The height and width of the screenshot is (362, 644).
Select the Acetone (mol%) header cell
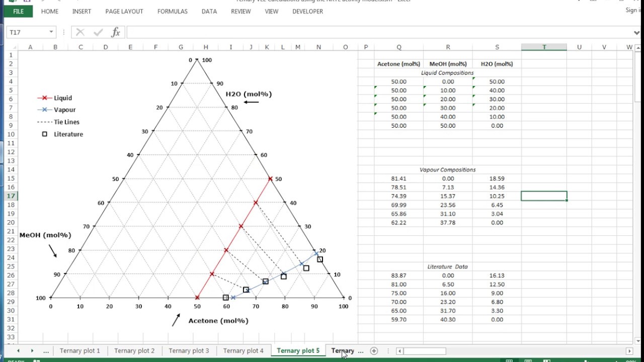point(399,64)
